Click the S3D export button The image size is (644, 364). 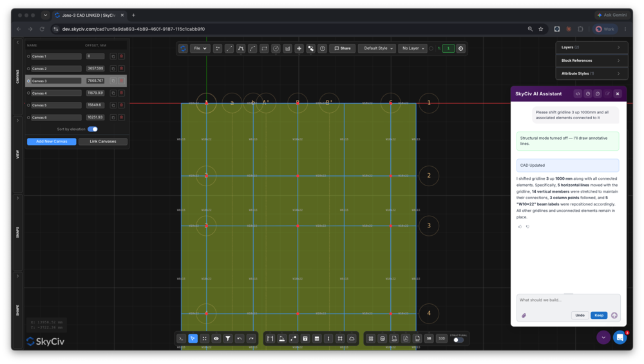click(x=442, y=338)
